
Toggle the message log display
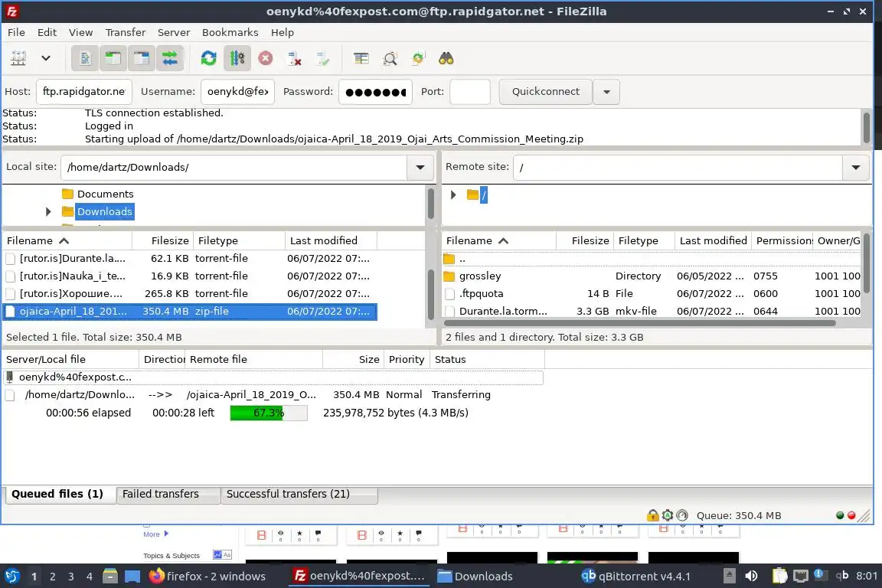[85, 58]
